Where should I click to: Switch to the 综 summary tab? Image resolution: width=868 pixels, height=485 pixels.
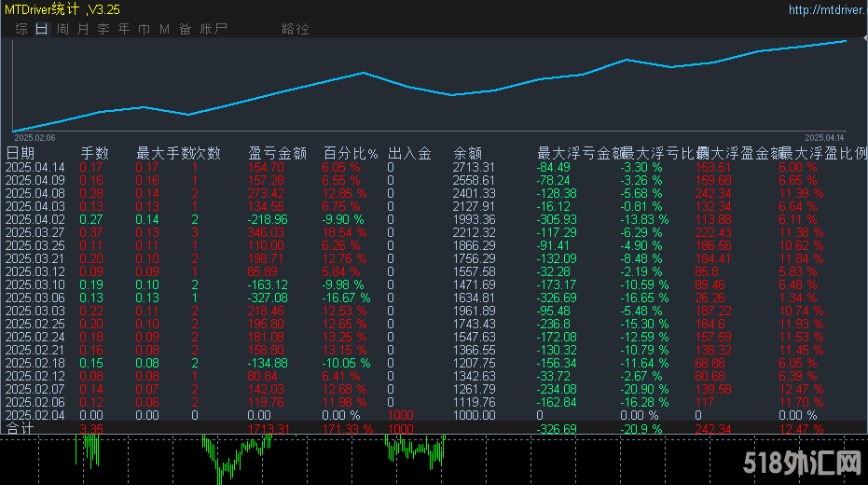[21, 29]
